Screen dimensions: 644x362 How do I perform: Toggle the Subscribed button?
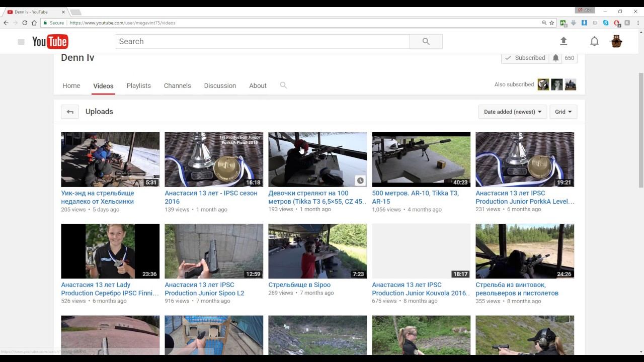(x=525, y=58)
